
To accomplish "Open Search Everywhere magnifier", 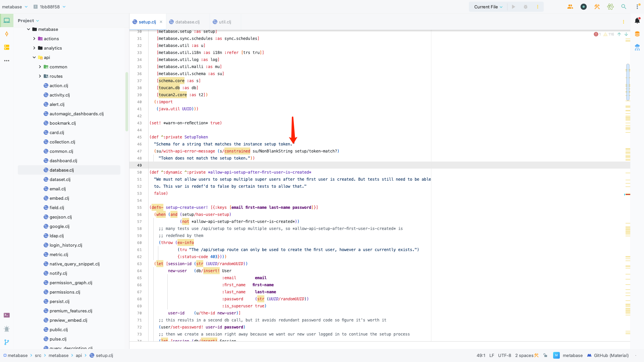I will click(x=624, y=7).
